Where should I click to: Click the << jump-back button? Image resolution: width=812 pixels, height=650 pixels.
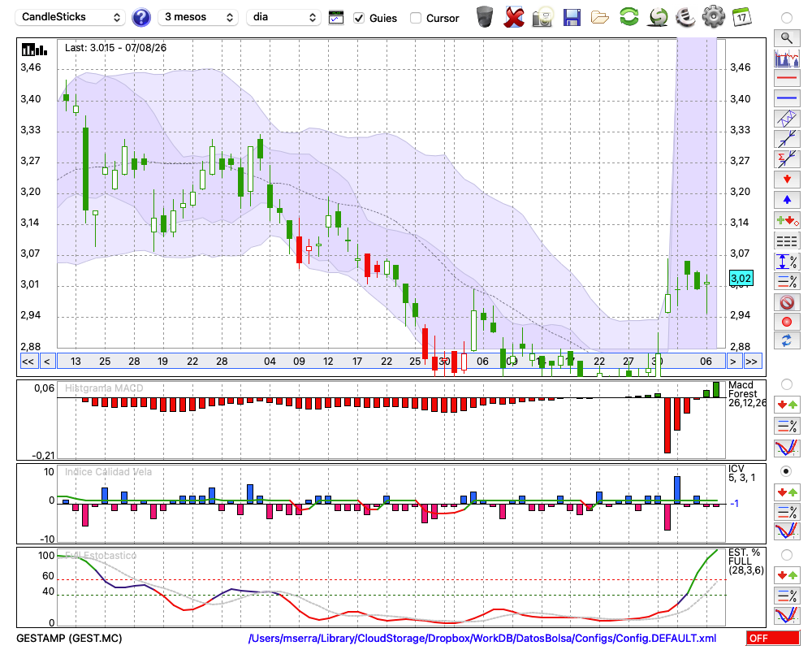(28, 362)
